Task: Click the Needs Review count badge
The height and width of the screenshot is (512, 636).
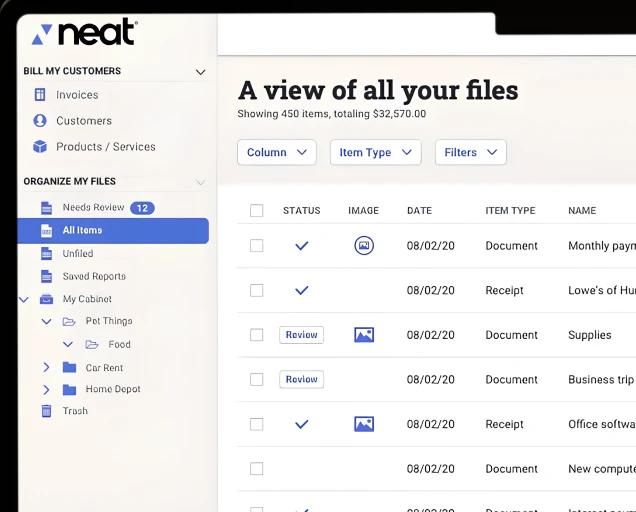Action: click(142, 208)
